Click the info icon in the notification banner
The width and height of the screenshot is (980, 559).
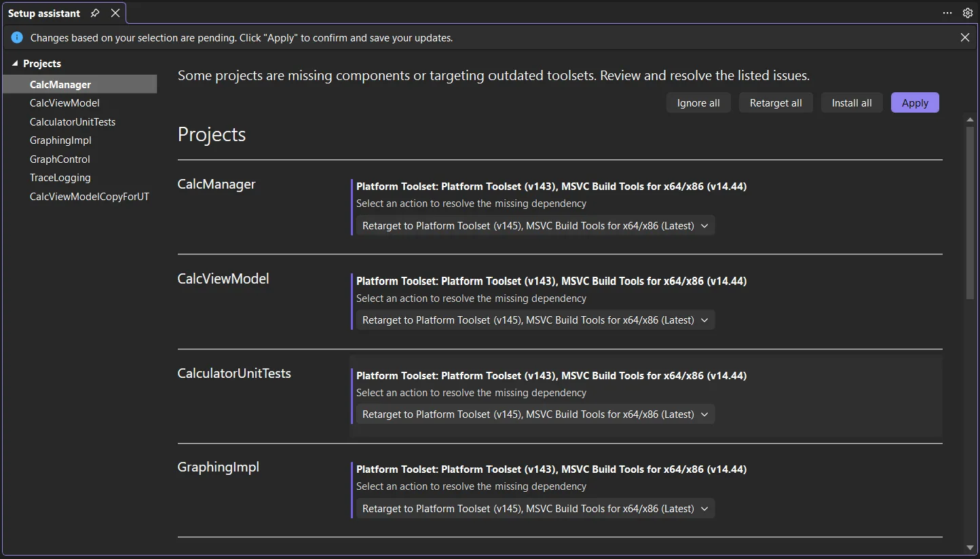17,37
